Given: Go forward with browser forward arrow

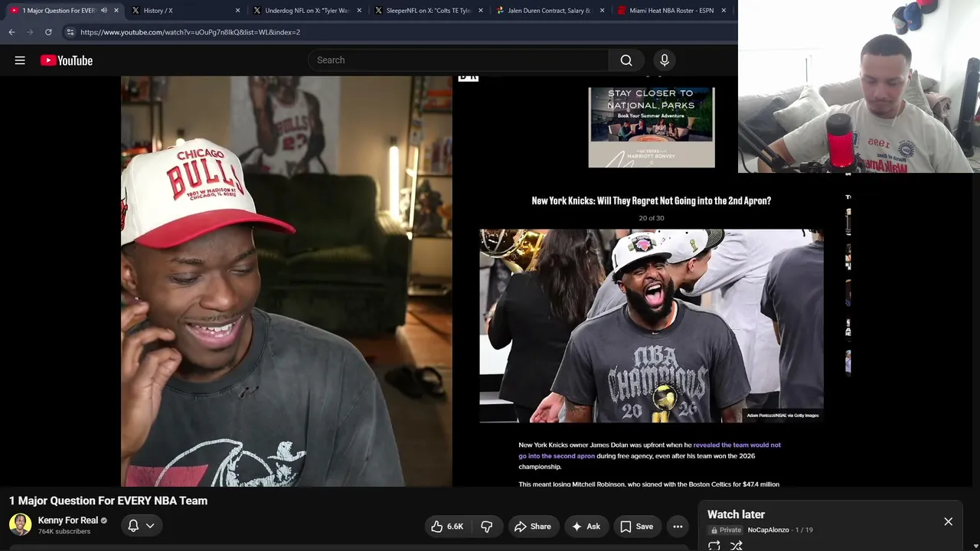Looking at the screenshot, I should (30, 32).
